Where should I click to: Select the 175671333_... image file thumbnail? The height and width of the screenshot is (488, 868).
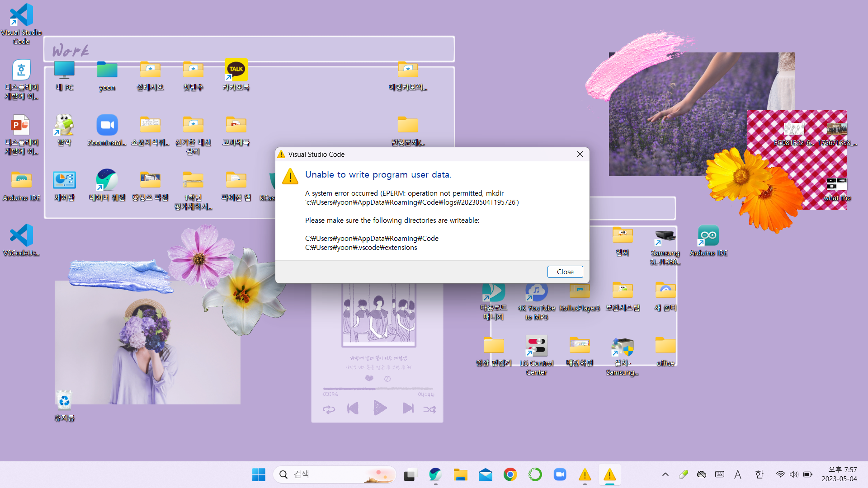837,134
